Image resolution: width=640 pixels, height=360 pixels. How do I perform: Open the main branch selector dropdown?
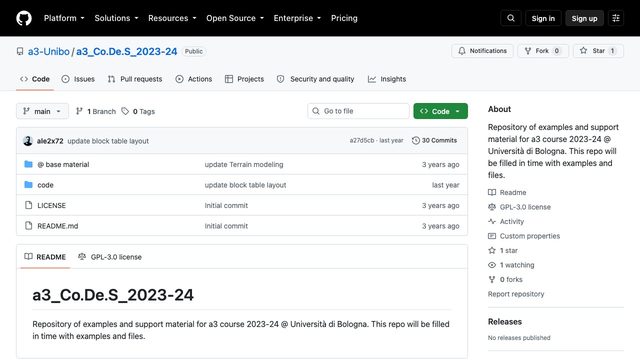coord(42,111)
